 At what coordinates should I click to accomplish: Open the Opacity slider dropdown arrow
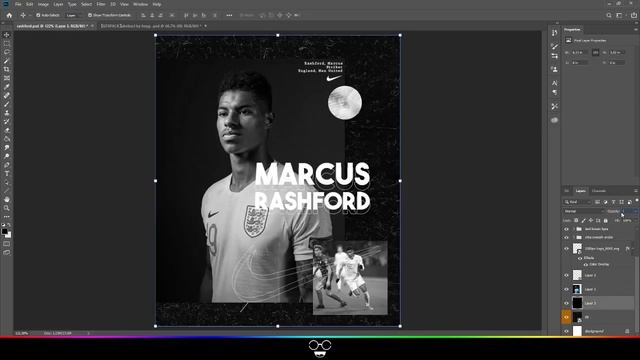(636, 211)
